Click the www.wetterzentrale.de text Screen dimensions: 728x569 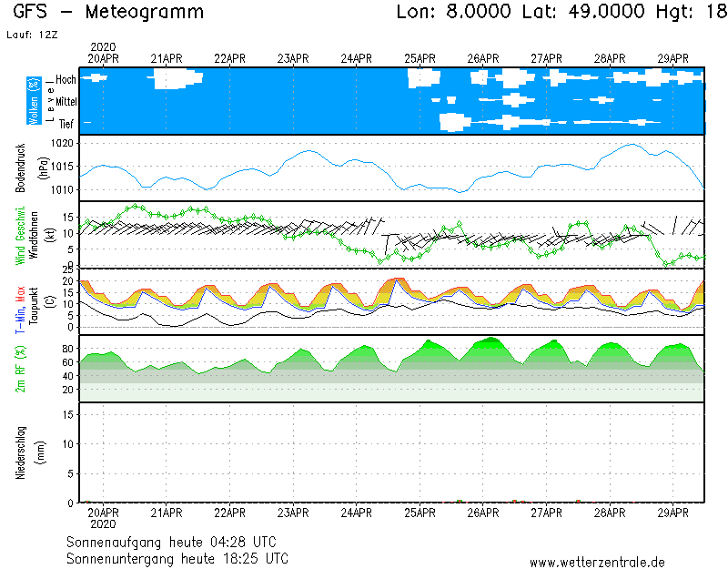pyautogui.click(x=597, y=563)
